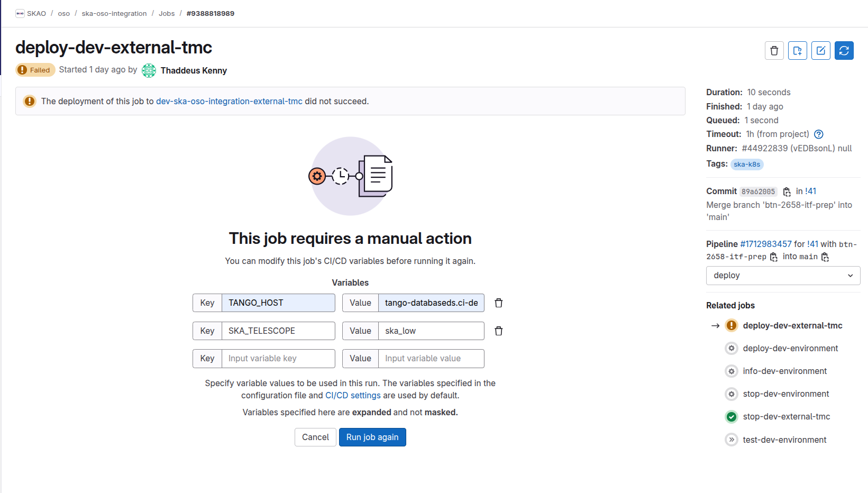The width and height of the screenshot is (868, 493).
Task: Copy target branch name main icon
Action: click(825, 257)
